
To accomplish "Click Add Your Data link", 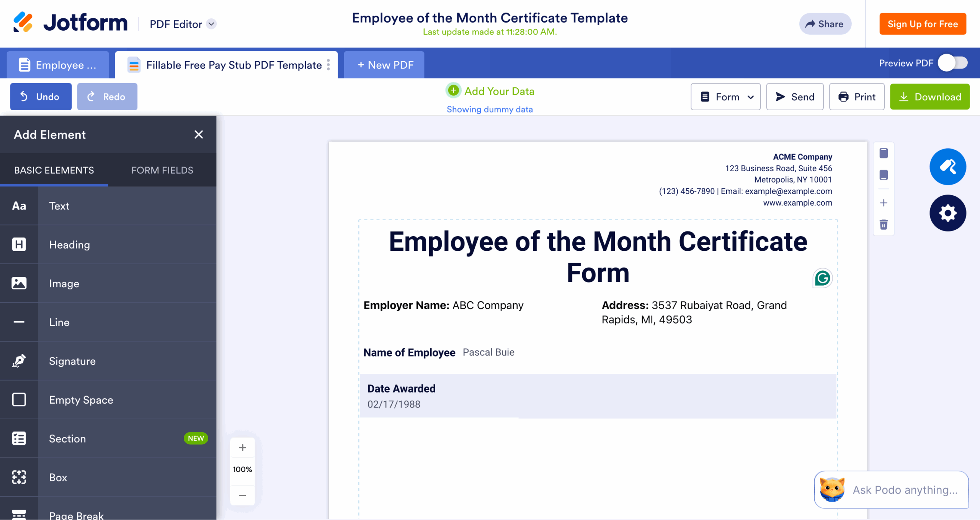I will (490, 91).
